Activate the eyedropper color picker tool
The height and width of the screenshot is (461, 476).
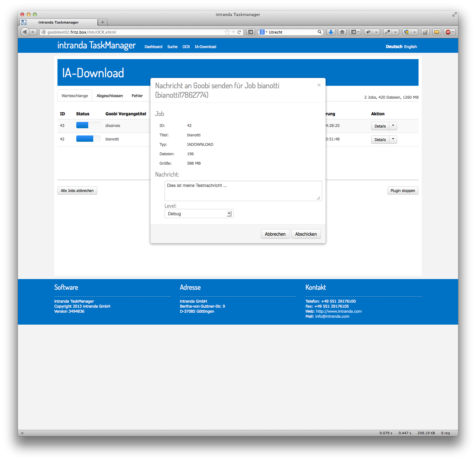tap(388, 32)
